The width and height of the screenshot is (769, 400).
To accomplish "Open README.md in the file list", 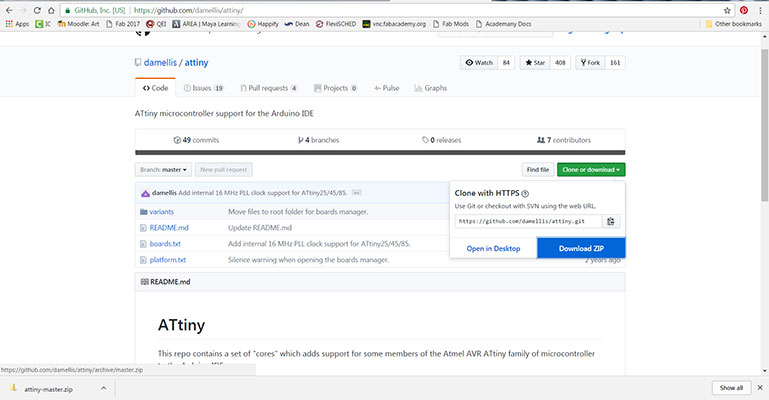I will [169, 228].
